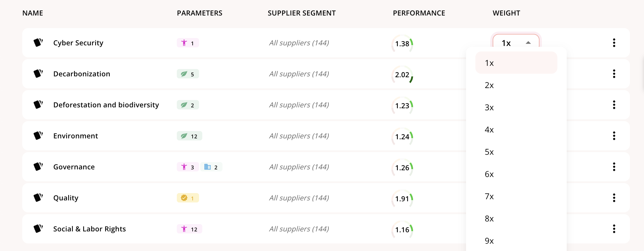Choose the 8x weight option
Viewport: 644px width, 251px height.
click(x=489, y=219)
